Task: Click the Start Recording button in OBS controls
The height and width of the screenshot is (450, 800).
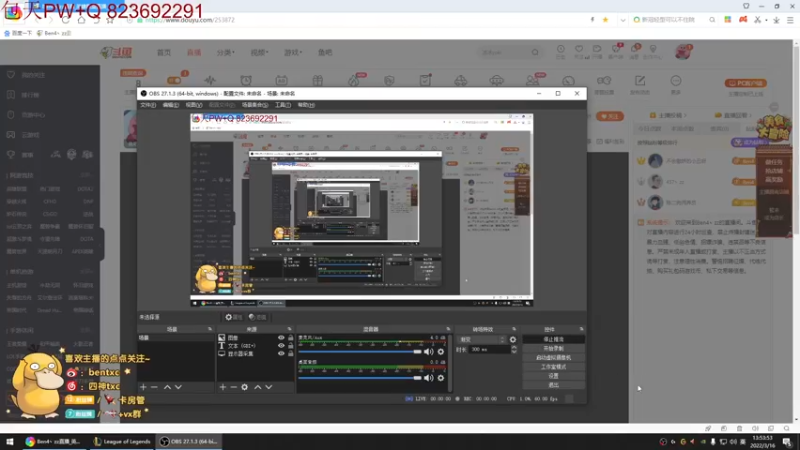Action: coord(554,348)
